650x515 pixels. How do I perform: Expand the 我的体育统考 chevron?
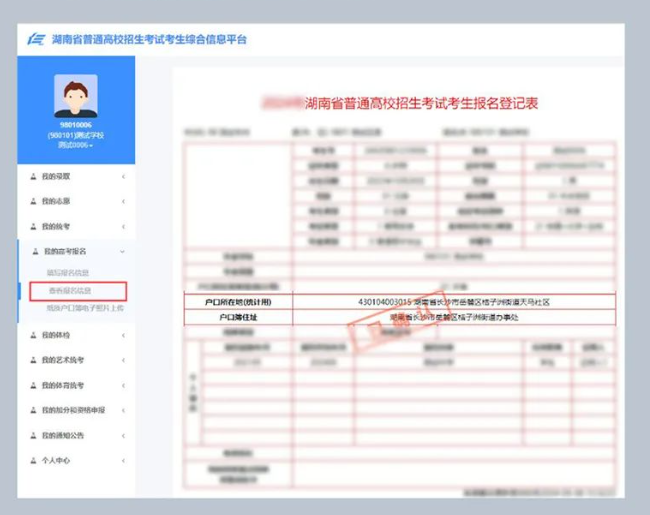coord(123,385)
